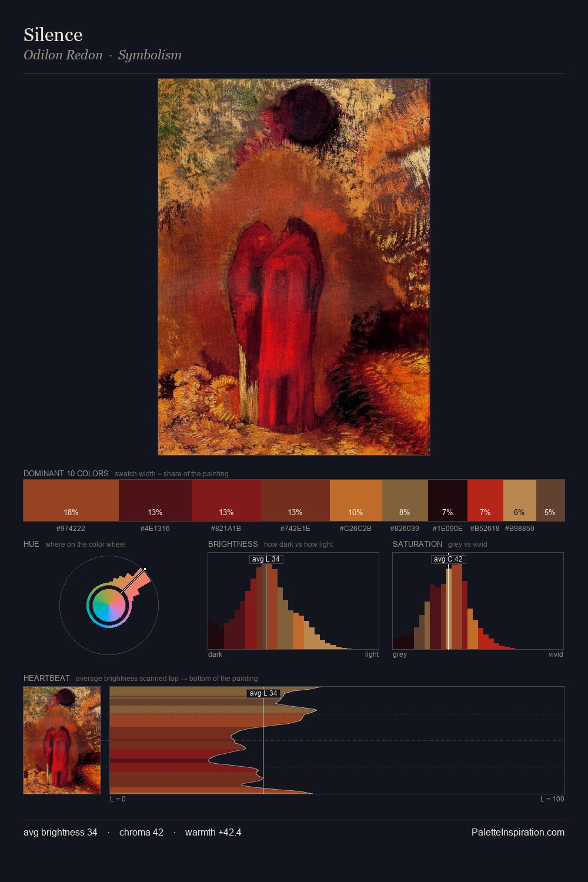
Task: Click hex code label #B98850
Action: tap(520, 529)
